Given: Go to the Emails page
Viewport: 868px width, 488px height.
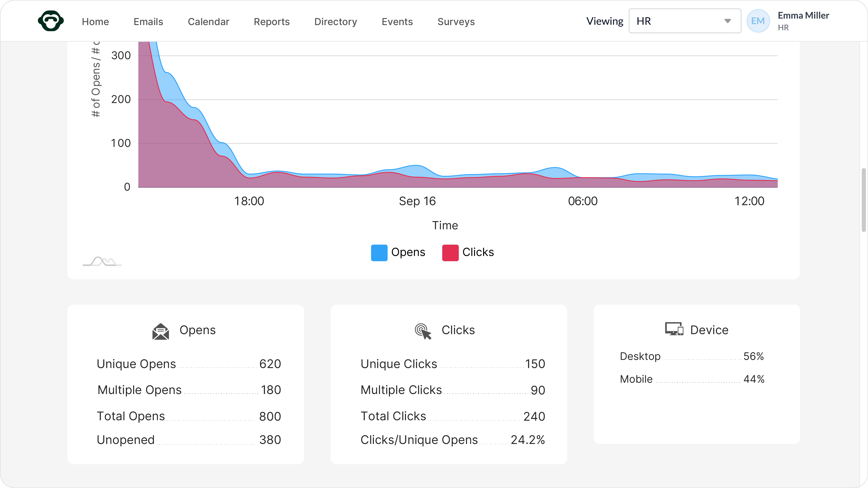Looking at the screenshot, I should [x=148, y=21].
